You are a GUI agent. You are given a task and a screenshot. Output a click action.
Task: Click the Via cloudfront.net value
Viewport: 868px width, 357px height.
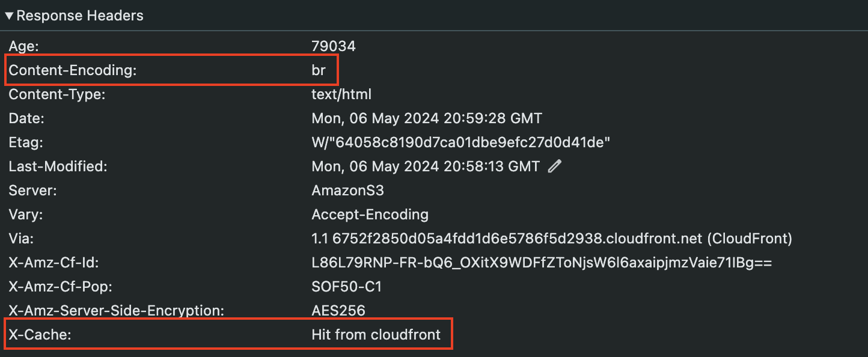[552, 239]
